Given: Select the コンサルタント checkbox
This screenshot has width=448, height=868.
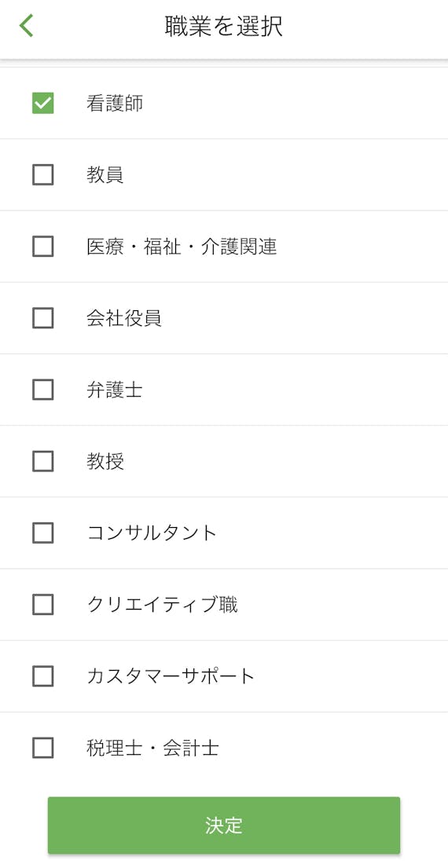Looking at the screenshot, I should coord(42,533).
